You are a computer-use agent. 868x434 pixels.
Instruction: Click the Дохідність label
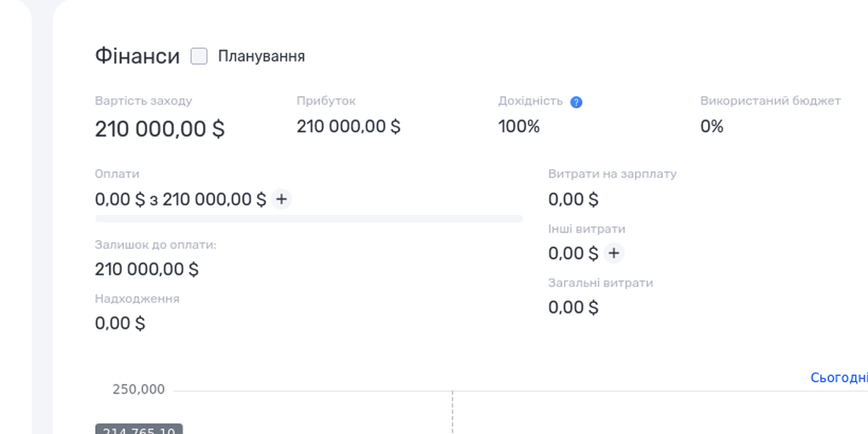(x=530, y=101)
